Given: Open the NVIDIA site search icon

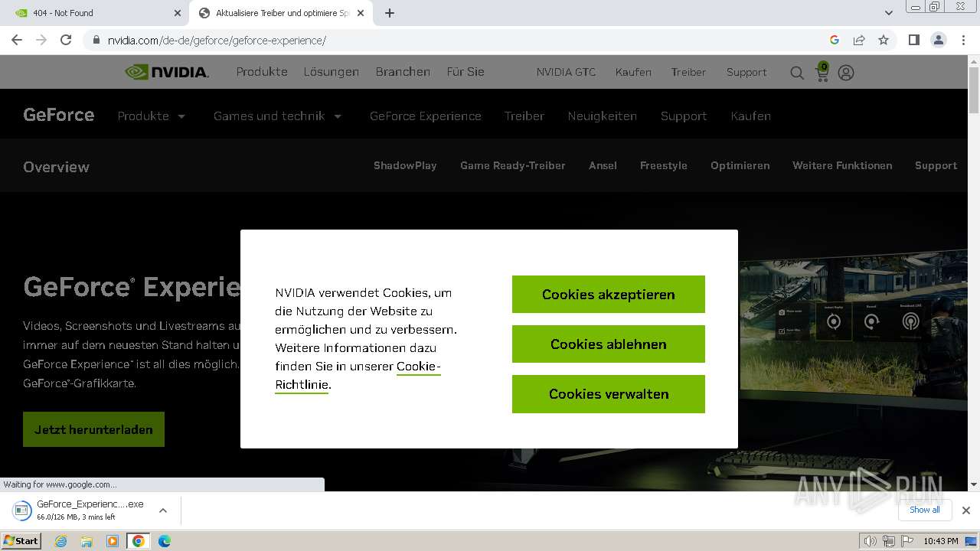Looking at the screenshot, I should pos(797,73).
